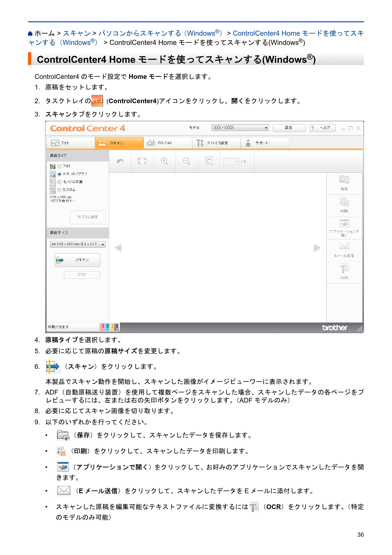Image resolution: width=392 pixels, height=555 pixels.
Task: Click the right preview arrow
Action: [x=317, y=248]
